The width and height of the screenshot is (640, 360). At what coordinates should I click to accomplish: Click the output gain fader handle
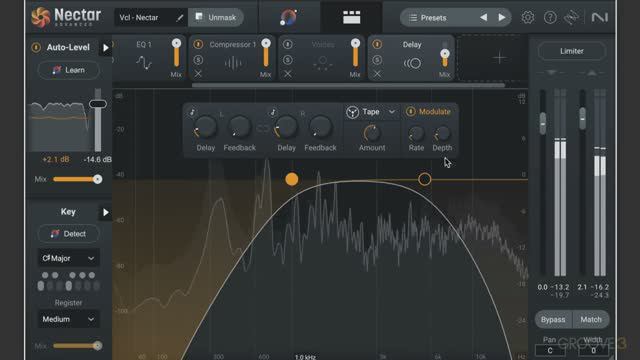582,118
